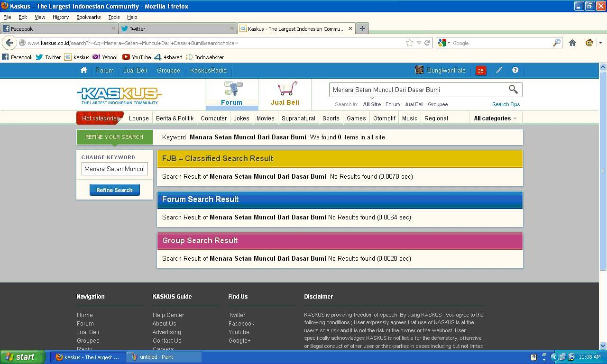Open a new tab with the plus button
Image resolution: width=607 pixels, height=364 pixels.
click(362, 28)
